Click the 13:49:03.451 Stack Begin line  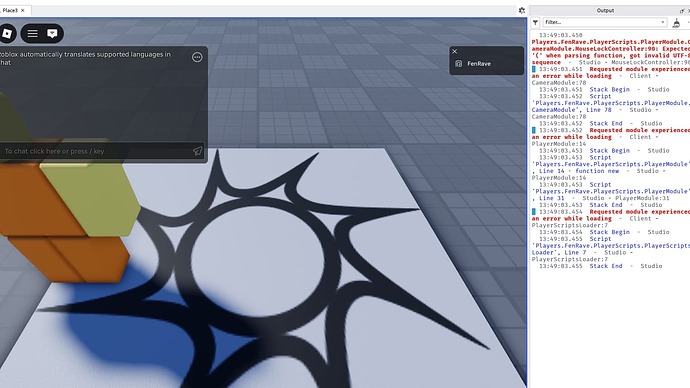[x=604, y=89]
